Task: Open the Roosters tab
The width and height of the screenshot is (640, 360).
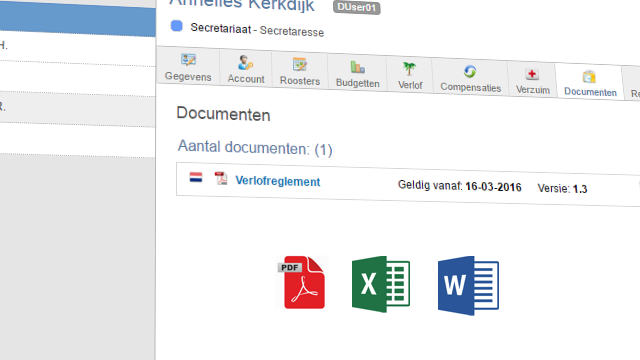Action: (x=300, y=71)
